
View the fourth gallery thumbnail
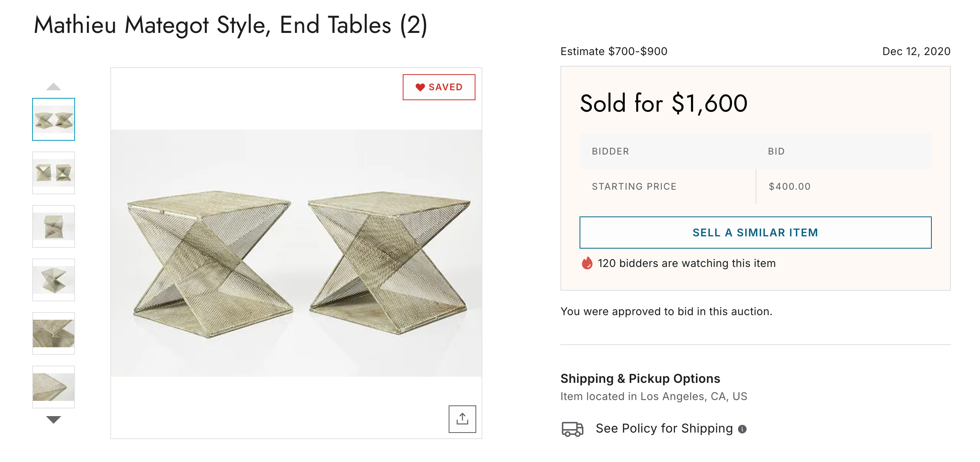click(x=54, y=280)
